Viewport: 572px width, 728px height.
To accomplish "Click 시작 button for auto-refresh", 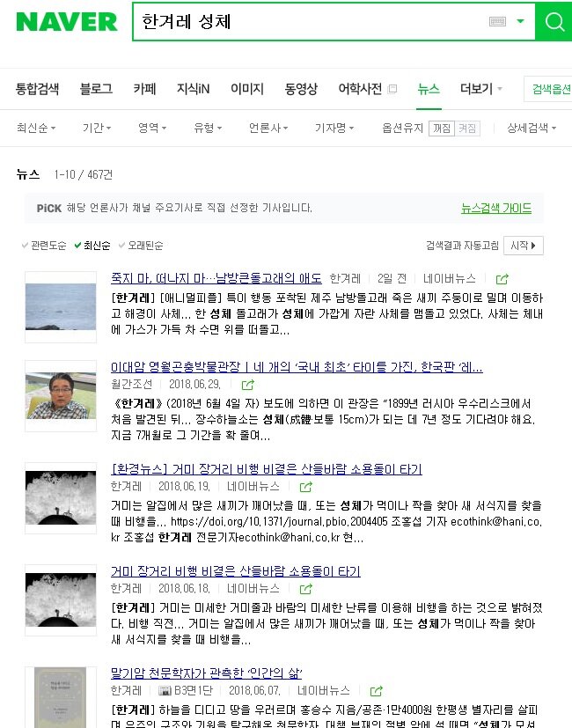I will (x=524, y=245).
